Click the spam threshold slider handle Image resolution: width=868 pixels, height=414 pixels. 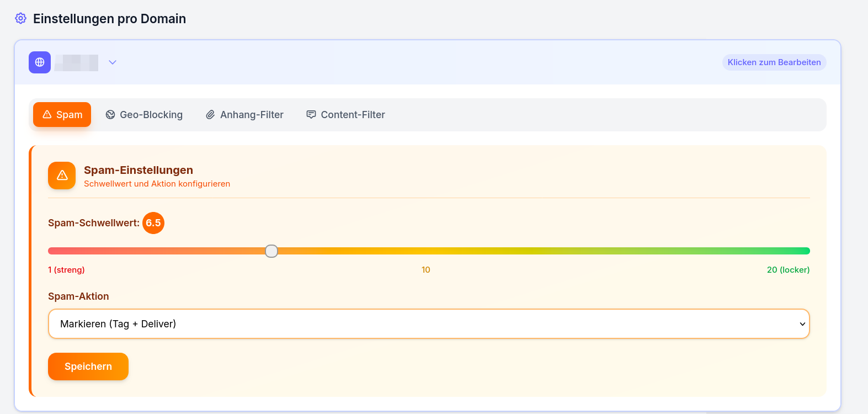[271, 251]
